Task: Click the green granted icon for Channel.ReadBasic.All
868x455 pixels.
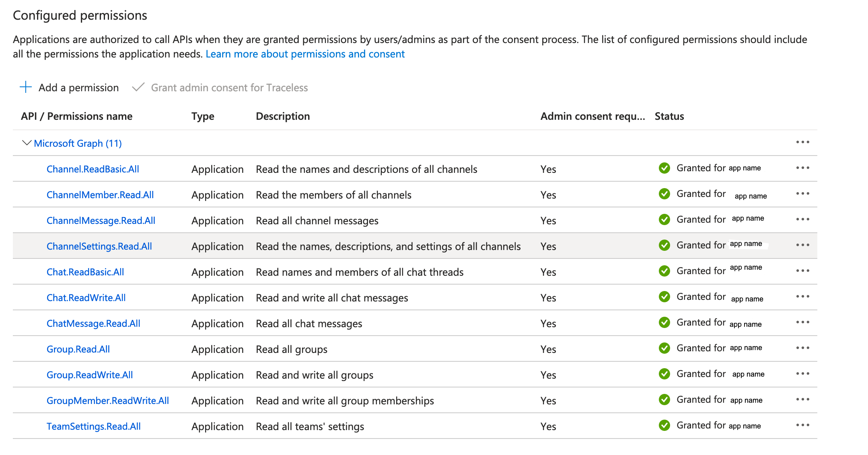Action: click(664, 168)
